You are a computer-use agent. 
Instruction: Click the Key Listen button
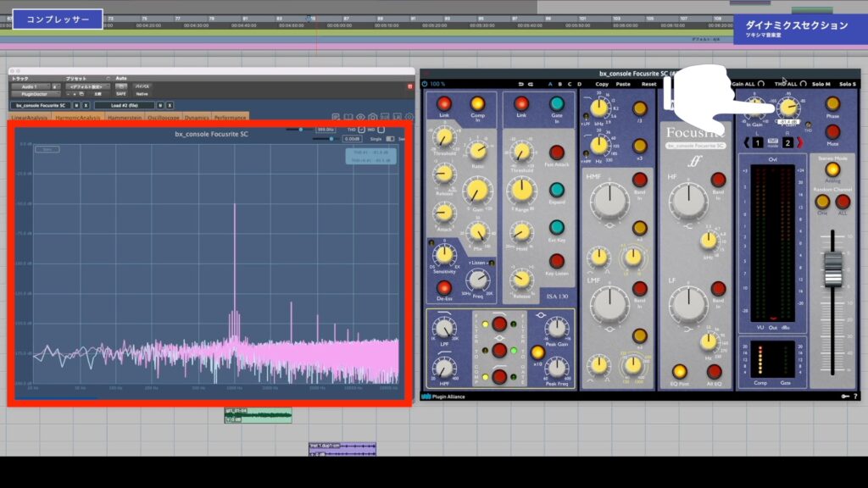click(x=556, y=261)
